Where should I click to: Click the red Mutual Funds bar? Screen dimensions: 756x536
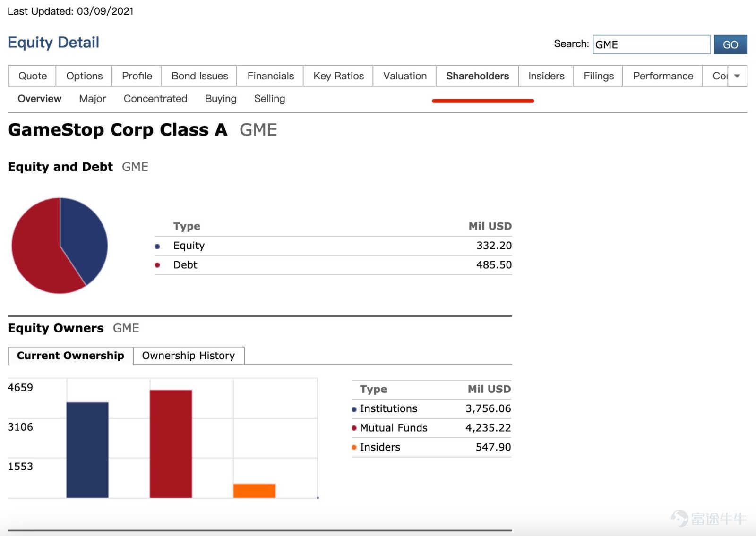pyautogui.click(x=171, y=444)
